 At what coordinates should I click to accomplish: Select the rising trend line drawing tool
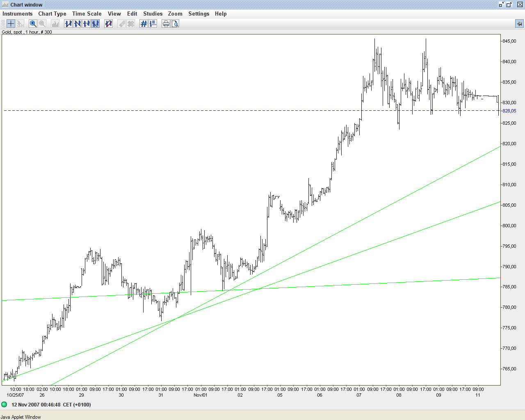point(68,24)
